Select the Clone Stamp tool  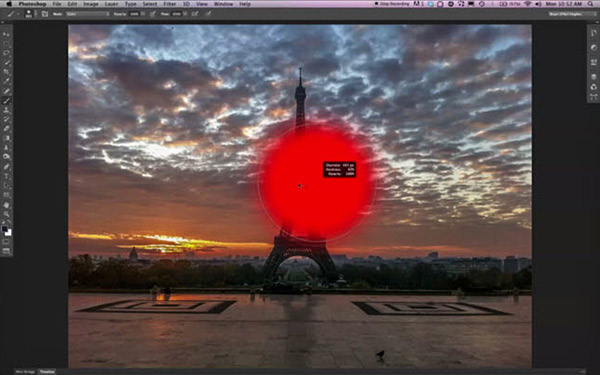coord(7,110)
